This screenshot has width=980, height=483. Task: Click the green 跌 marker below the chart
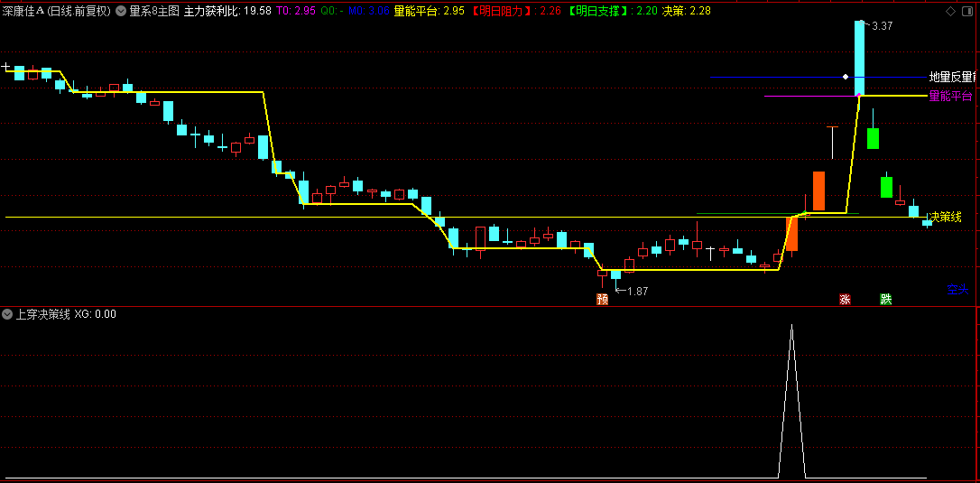click(x=886, y=299)
